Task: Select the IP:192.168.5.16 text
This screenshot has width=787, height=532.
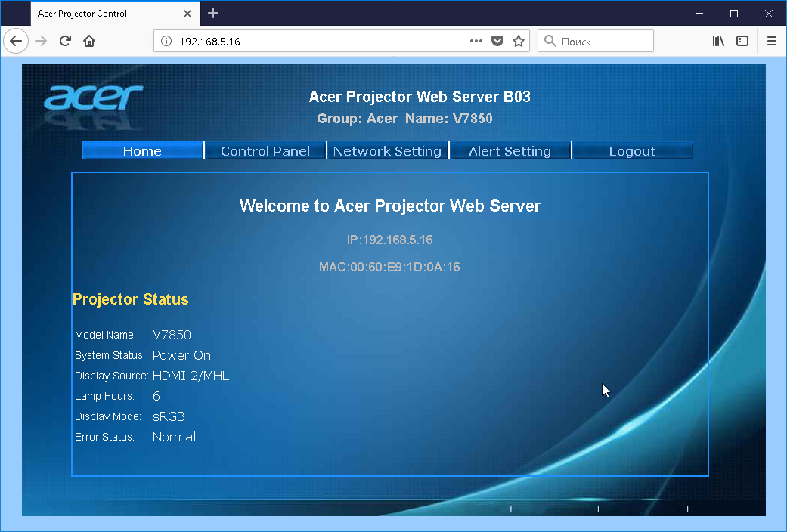Action: click(389, 240)
